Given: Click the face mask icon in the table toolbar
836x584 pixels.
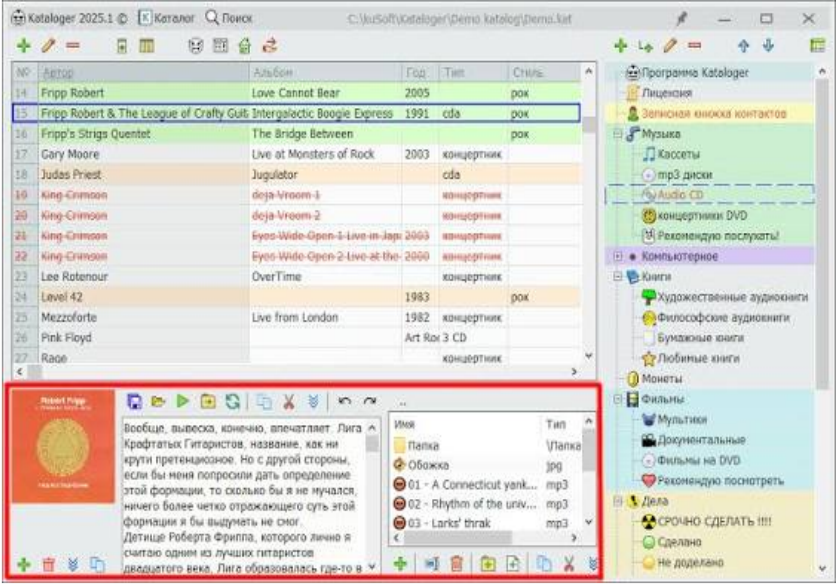Looking at the screenshot, I should tap(196, 46).
